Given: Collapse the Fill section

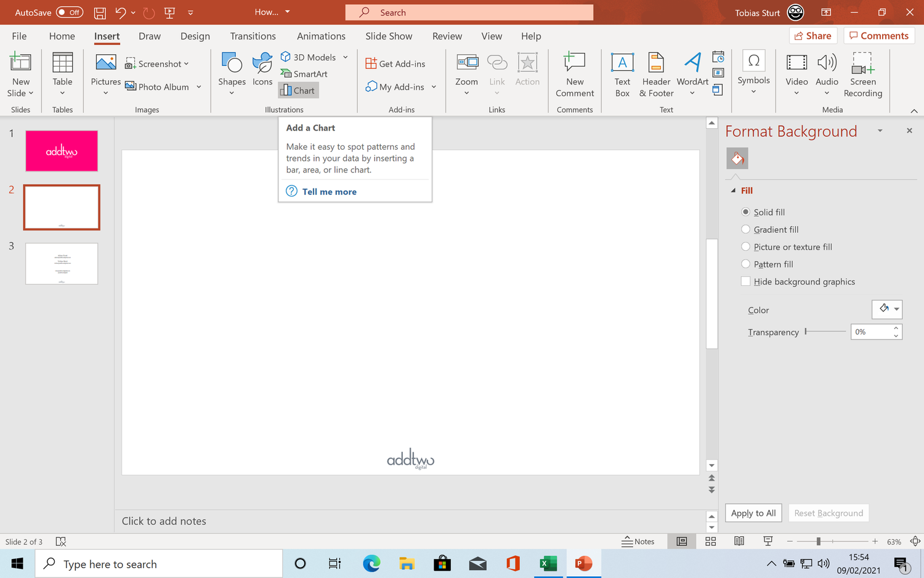Looking at the screenshot, I should point(734,190).
